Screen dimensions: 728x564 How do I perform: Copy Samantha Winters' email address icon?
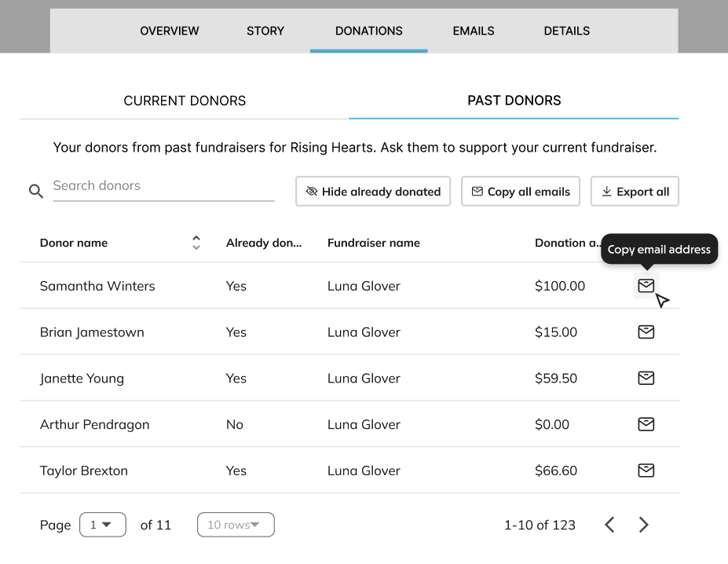646,286
